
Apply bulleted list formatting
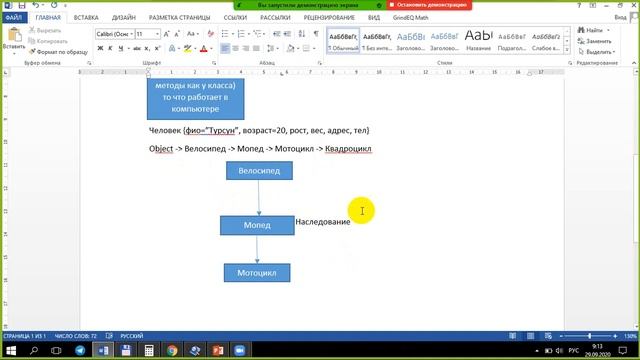point(225,34)
